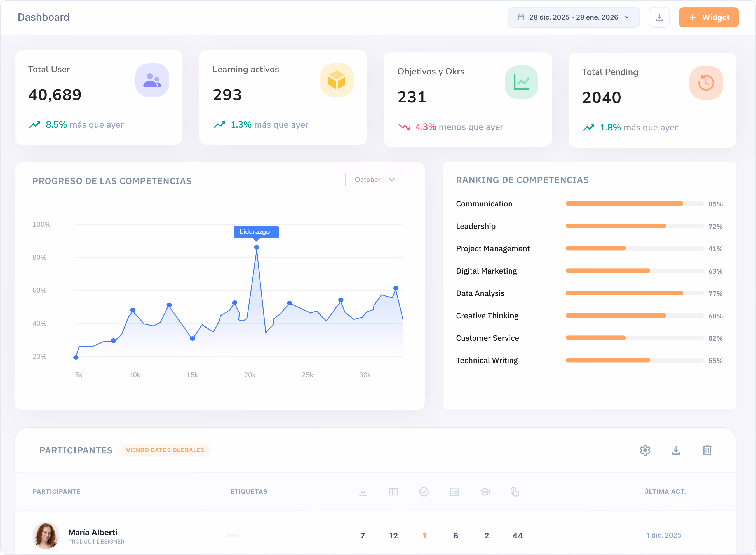Viewport: 756px width, 555px height.
Task: Expand the October month selector
Action: [374, 180]
